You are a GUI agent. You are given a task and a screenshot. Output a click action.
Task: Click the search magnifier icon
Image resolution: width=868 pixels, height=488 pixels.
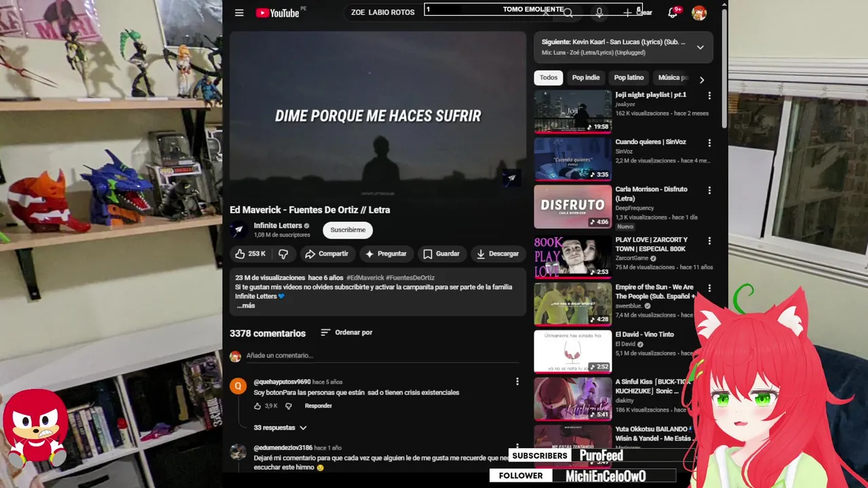tap(568, 13)
